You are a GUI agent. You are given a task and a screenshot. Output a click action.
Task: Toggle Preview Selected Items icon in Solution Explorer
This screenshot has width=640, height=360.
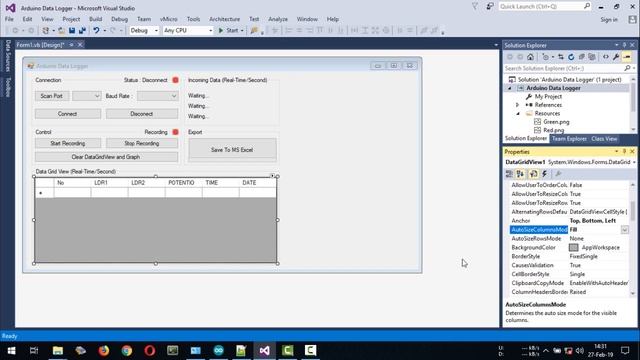(x=627, y=57)
